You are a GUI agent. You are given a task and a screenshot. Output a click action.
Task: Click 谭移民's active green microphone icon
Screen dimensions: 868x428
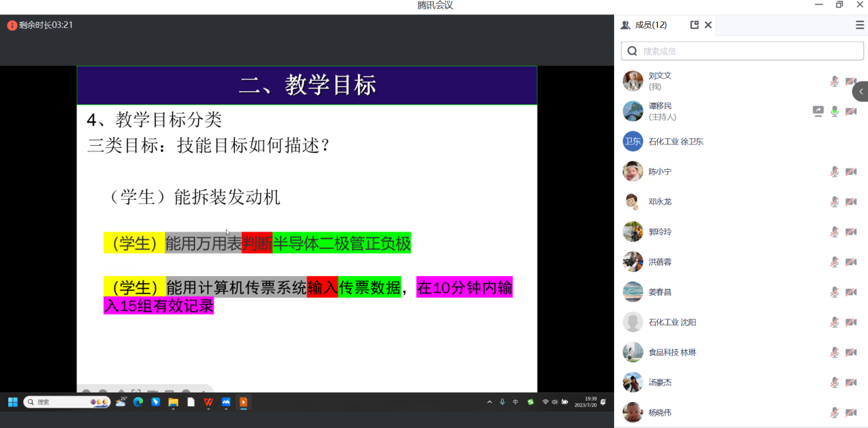834,112
